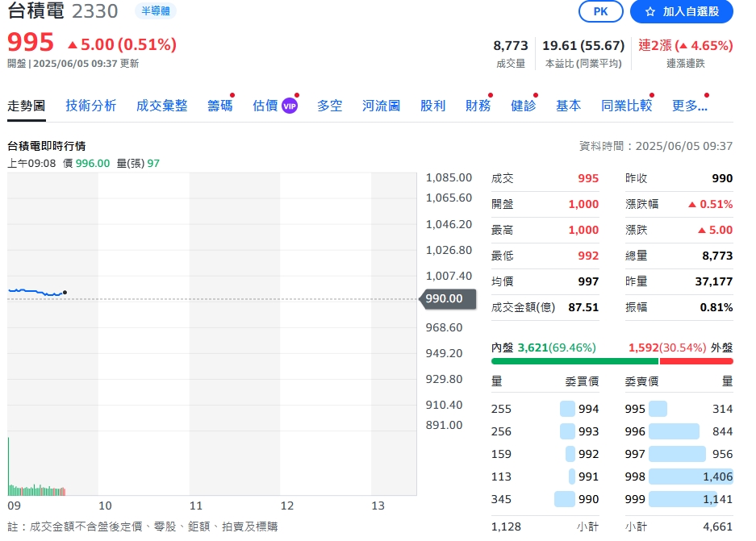This screenshot has height=541, width=756.
Task: Open the 技術分析 tab
Action: [90, 106]
